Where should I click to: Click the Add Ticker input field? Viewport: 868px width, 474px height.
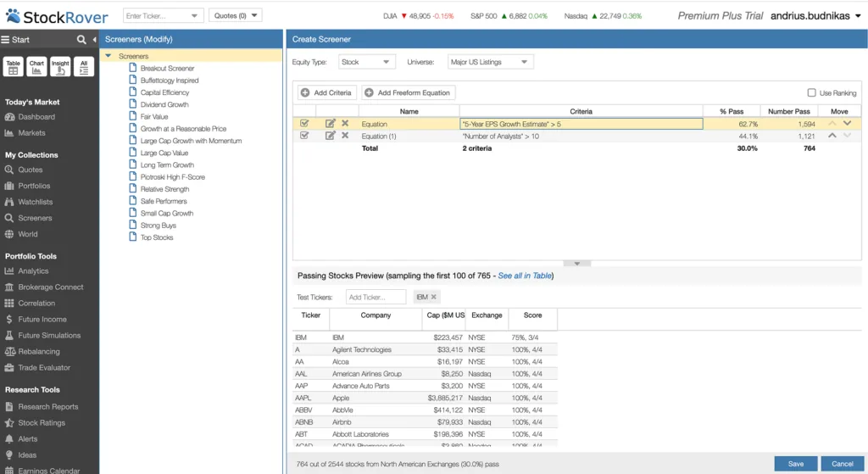(376, 297)
